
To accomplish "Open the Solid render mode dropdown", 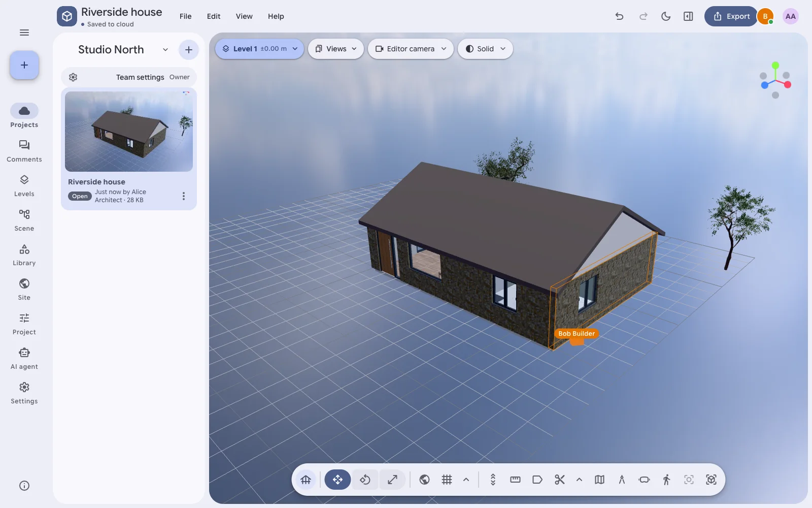I will coord(485,49).
